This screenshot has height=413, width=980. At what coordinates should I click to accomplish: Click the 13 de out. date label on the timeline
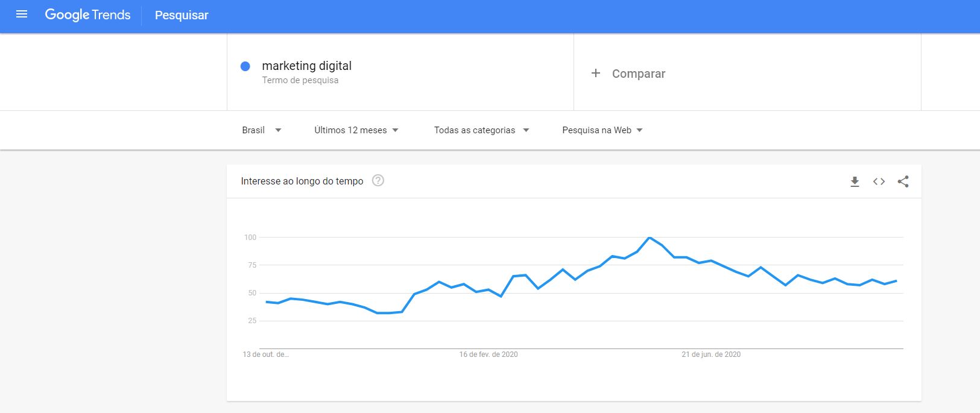[265, 356]
